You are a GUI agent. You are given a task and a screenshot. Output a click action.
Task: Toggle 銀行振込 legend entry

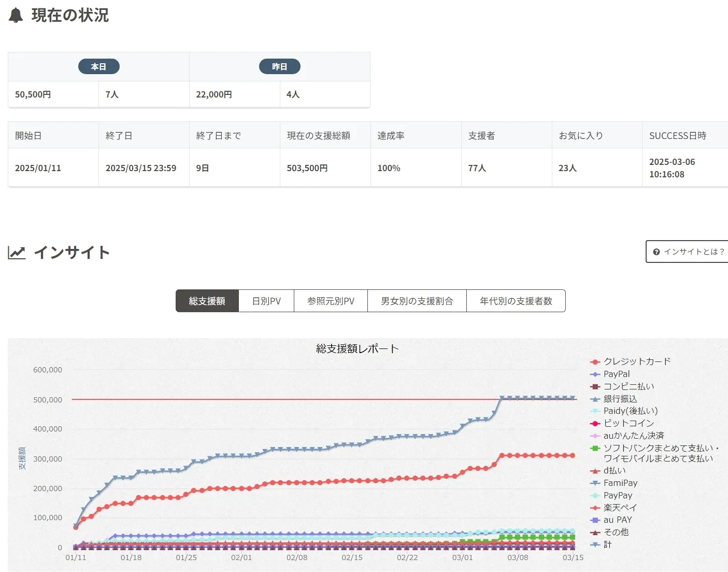620,399
